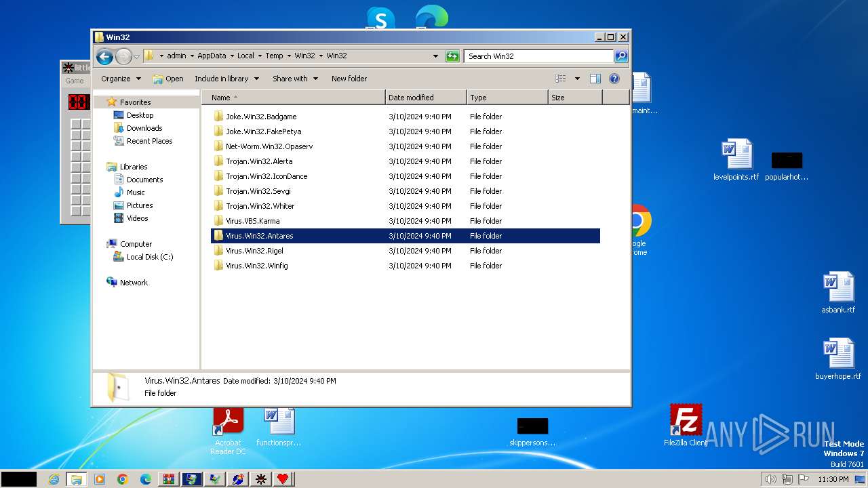Open Microsoft Edge from the taskbar
The height and width of the screenshot is (488, 868).
pos(146,479)
